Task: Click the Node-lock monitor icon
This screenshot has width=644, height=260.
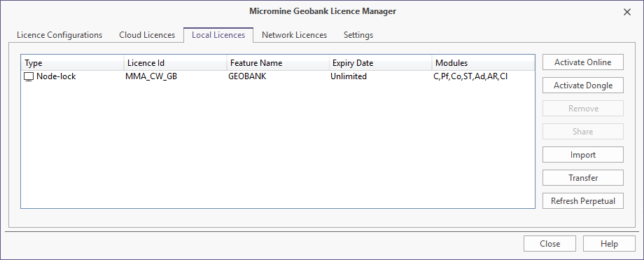Action: [29, 76]
